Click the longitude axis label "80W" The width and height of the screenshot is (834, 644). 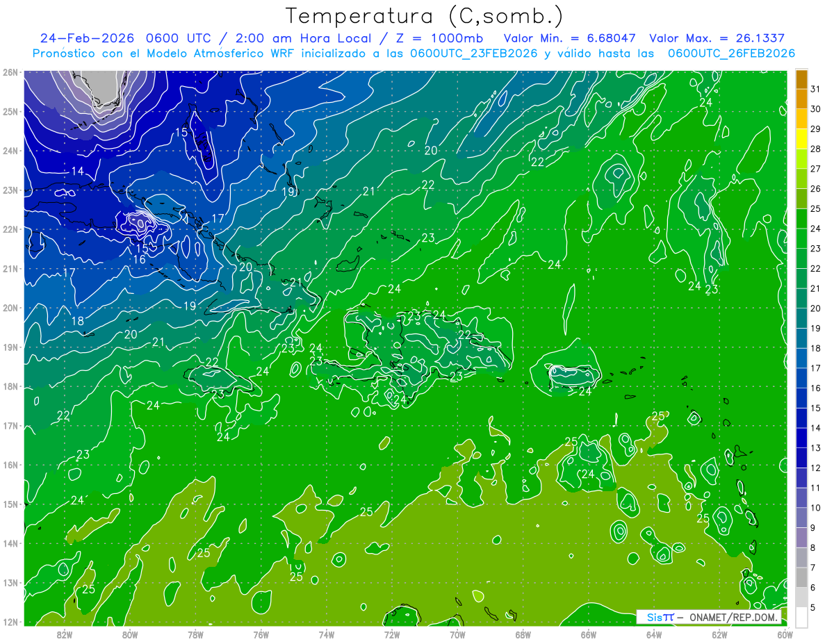point(130,634)
